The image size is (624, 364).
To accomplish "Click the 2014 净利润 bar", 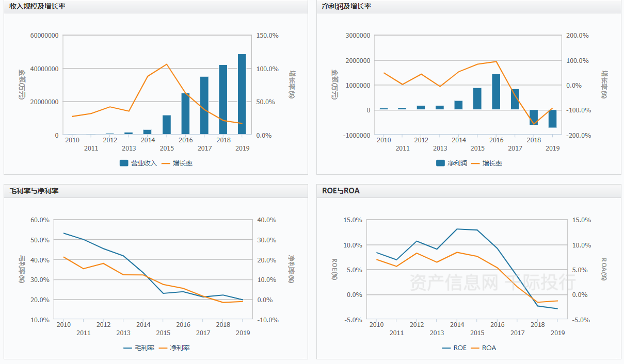I will click(x=458, y=105).
